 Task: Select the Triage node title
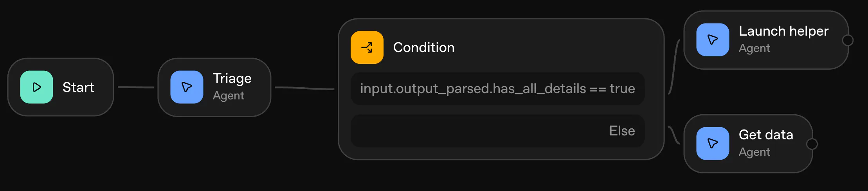click(x=232, y=79)
